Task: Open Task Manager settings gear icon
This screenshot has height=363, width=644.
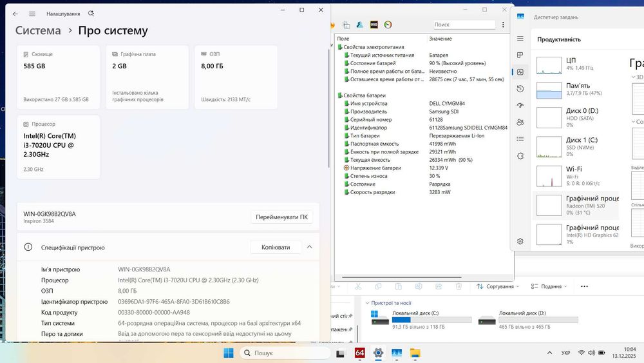Action: coord(520,241)
